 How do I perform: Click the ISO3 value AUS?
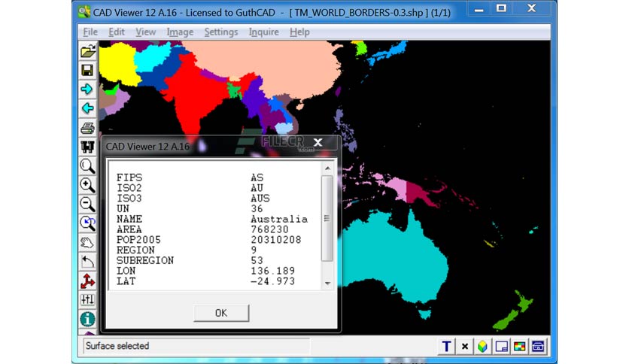click(x=260, y=199)
